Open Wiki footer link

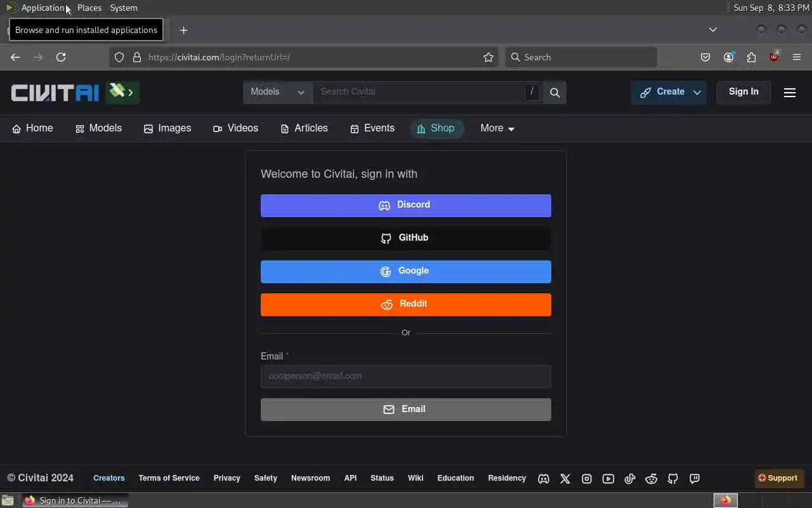point(416,478)
